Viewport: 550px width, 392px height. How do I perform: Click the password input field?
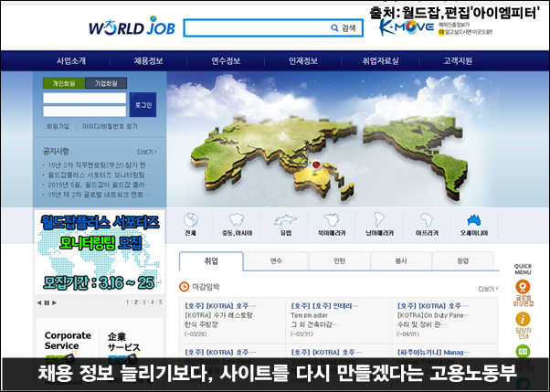pos(85,111)
